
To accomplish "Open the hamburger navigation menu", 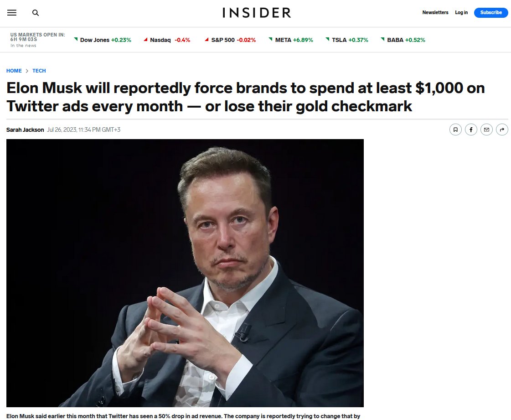I will [x=12, y=13].
